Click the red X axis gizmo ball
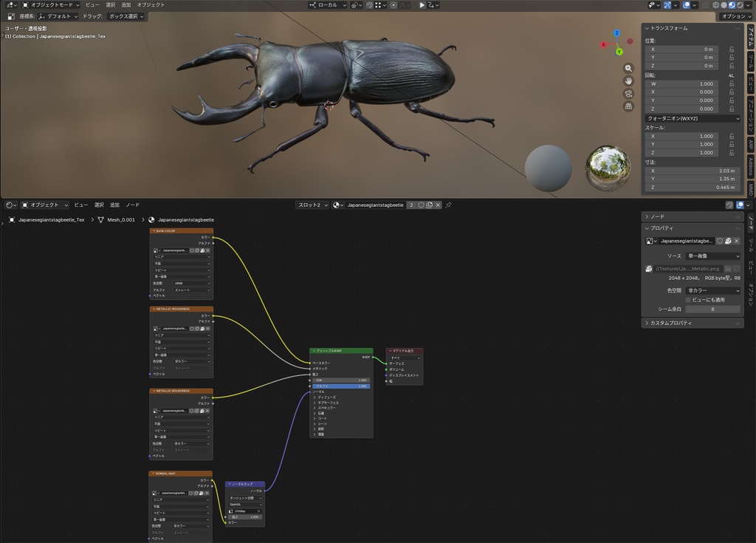Viewport: 756px width, 543px height. click(x=603, y=44)
